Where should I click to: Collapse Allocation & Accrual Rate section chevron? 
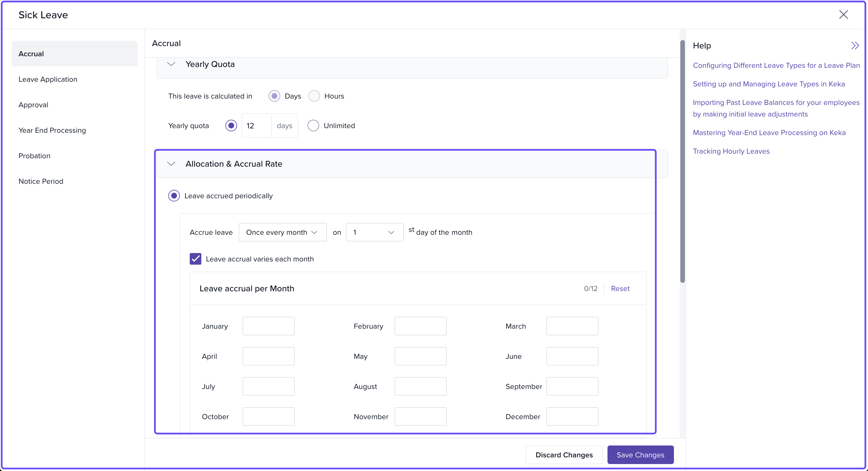(171, 164)
